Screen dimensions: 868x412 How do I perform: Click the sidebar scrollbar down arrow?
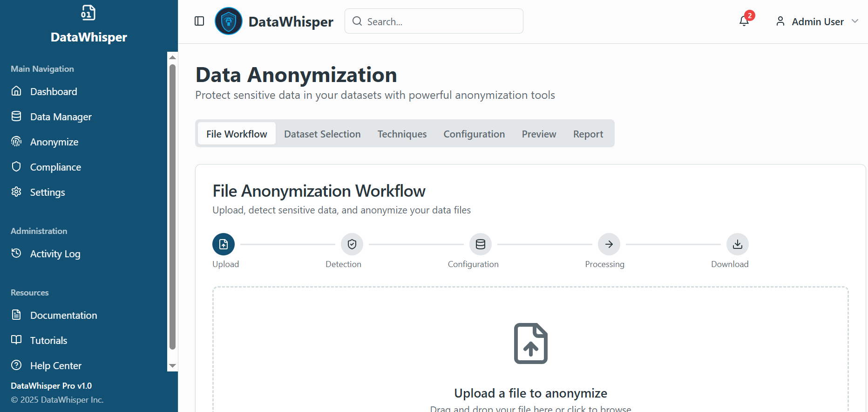click(x=173, y=366)
